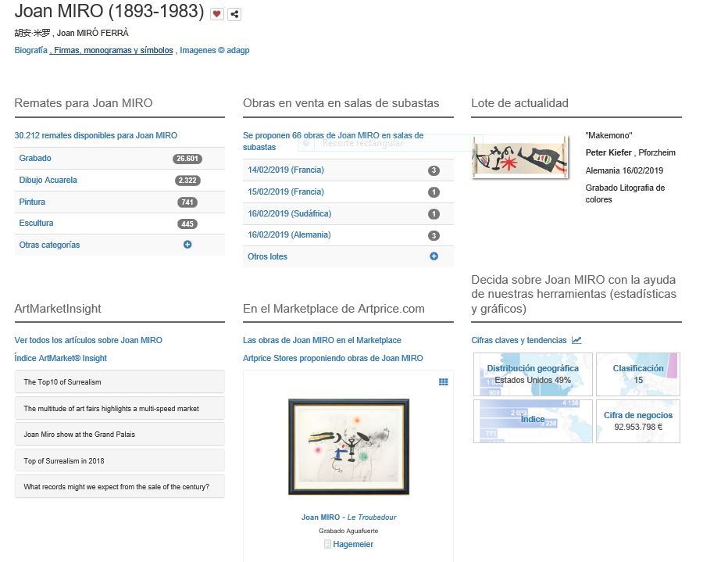View the Índice chart tile
This screenshot has width=728, height=562.
pyautogui.click(x=533, y=421)
